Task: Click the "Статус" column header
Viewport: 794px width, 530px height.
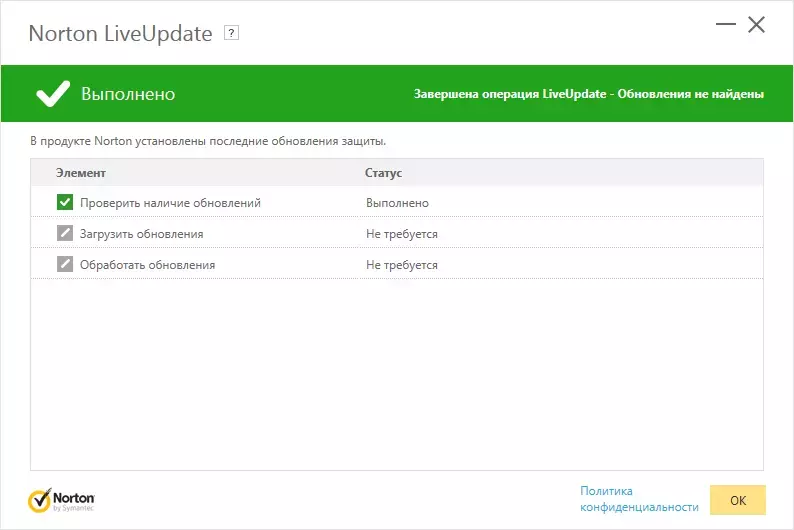Action: point(383,173)
